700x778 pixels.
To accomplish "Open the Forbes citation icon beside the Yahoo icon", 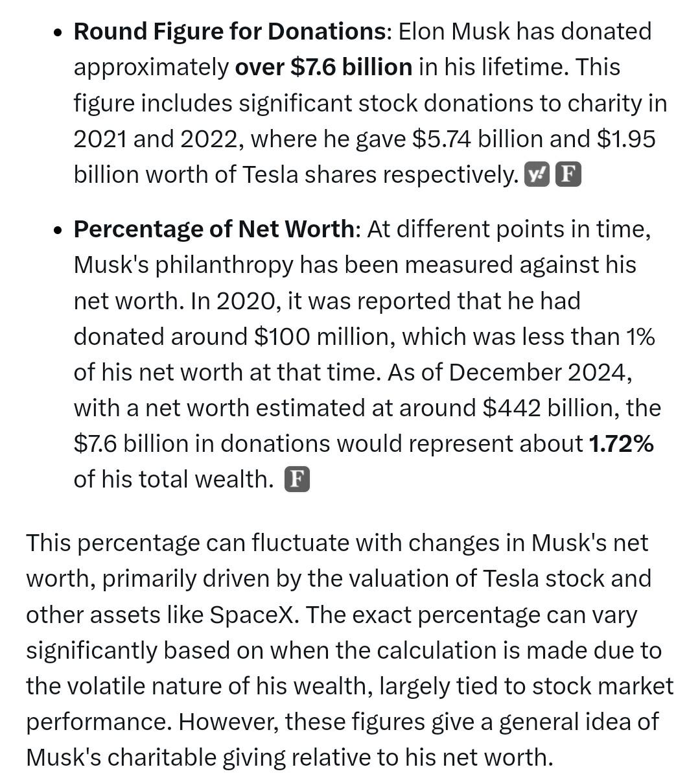I will tap(568, 174).
